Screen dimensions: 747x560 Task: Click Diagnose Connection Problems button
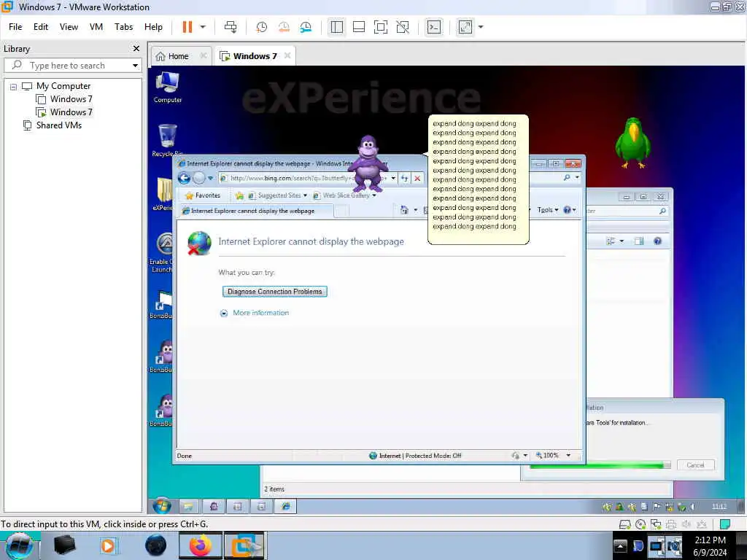point(275,292)
